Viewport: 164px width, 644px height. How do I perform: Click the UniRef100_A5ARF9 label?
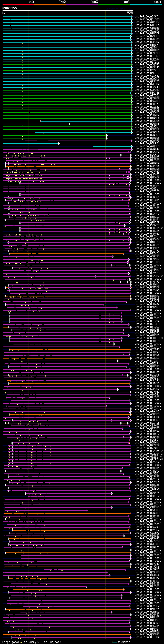coord(147,141)
